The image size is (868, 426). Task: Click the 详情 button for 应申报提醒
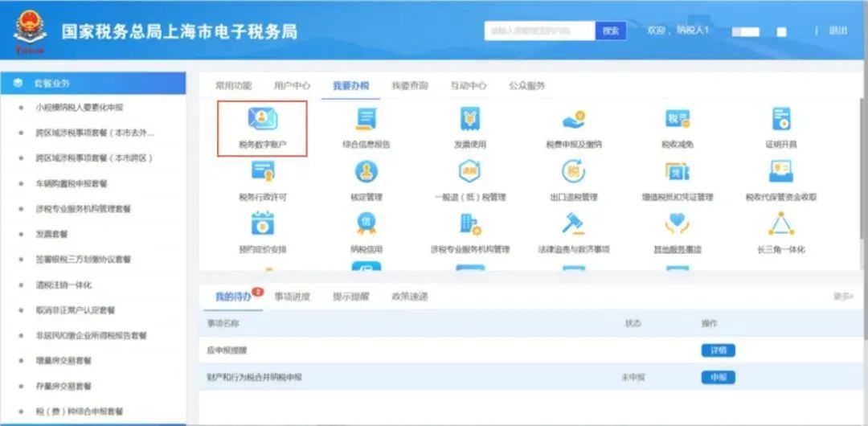pos(718,350)
